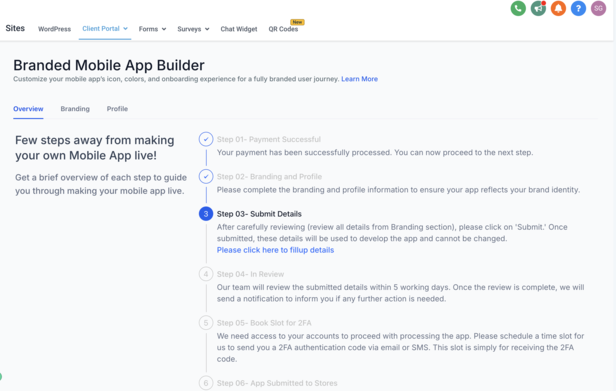
Task: Select the Overview tab
Action: click(x=28, y=109)
